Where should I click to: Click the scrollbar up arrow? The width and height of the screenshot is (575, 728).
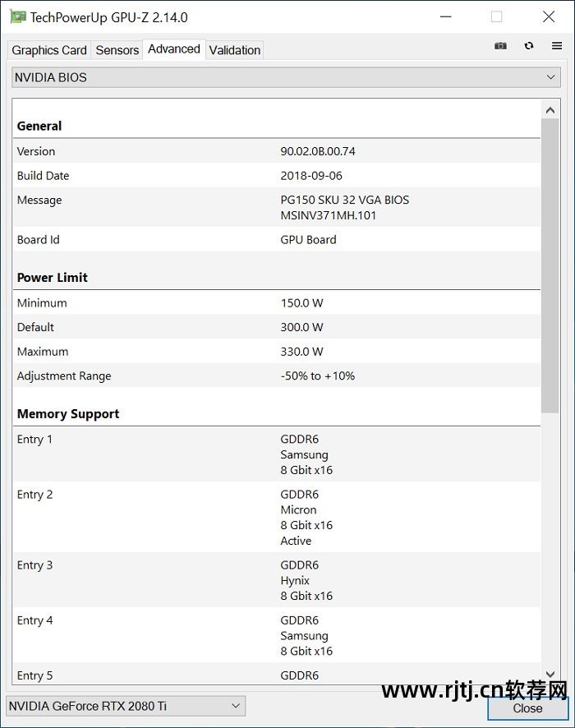tap(550, 110)
